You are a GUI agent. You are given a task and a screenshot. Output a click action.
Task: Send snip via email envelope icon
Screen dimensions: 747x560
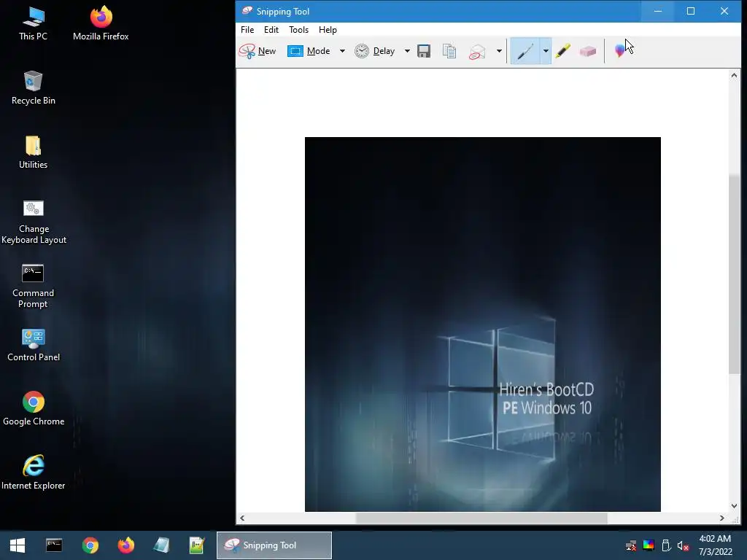(477, 52)
